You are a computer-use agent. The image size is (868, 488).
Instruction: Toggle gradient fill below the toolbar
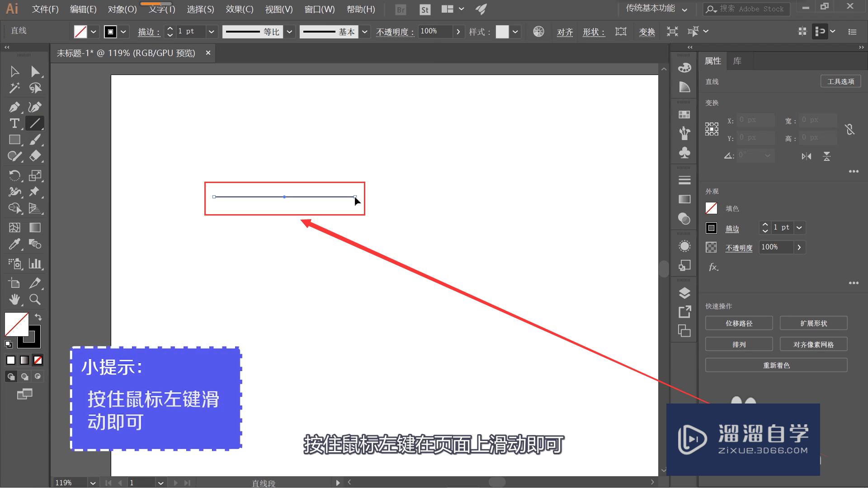point(24,360)
